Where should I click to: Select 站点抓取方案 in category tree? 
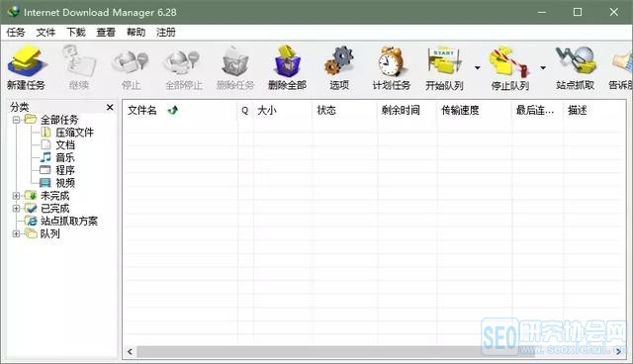[x=68, y=221]
